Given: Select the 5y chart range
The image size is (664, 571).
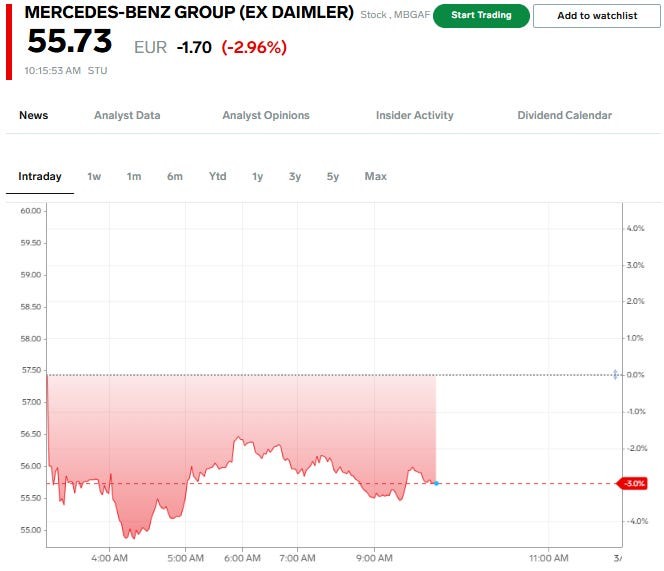Looking at the screenshot, I should [333, 176].
